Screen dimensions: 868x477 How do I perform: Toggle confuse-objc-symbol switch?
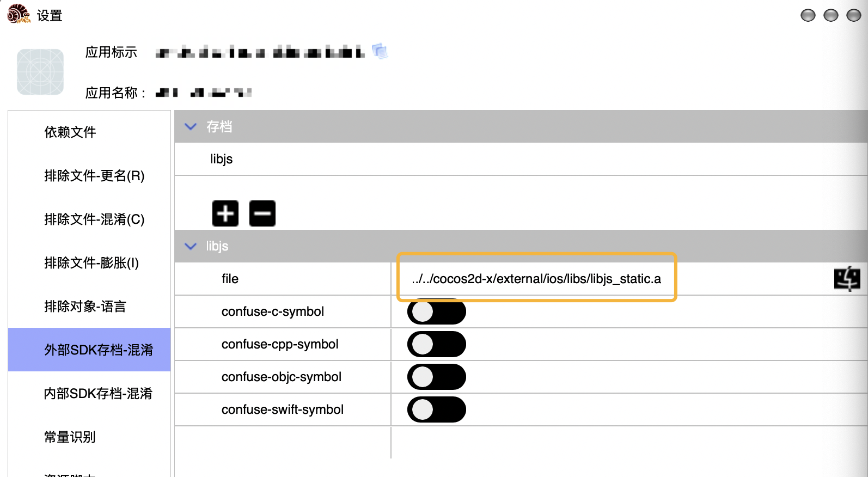pyautogui.click(x=437, y=377)
